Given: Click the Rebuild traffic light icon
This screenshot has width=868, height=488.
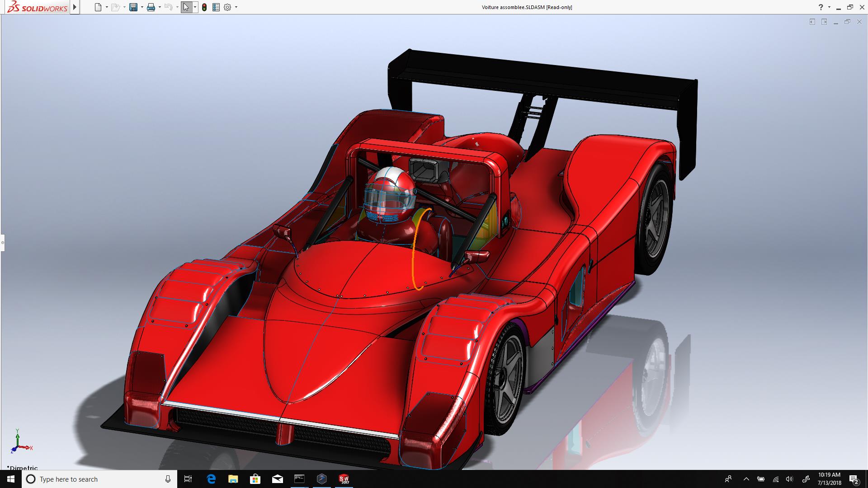Looking at the screenshot, I should 204,7.
